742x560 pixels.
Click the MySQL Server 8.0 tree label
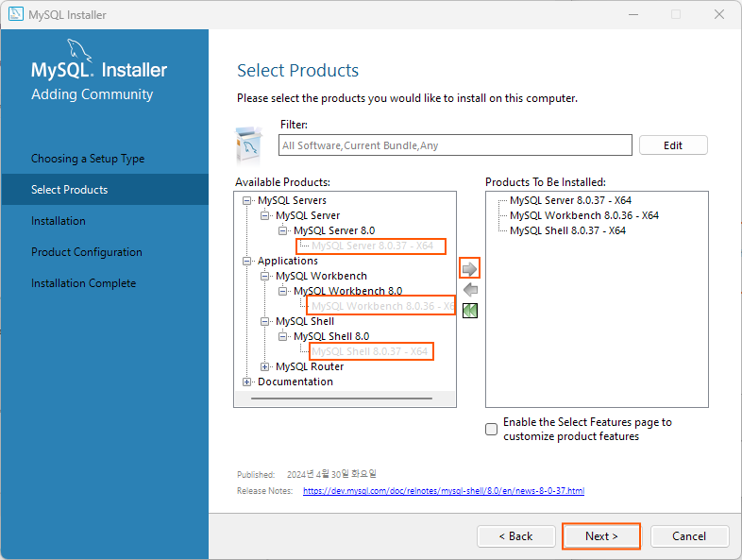(x=334, y=231)
